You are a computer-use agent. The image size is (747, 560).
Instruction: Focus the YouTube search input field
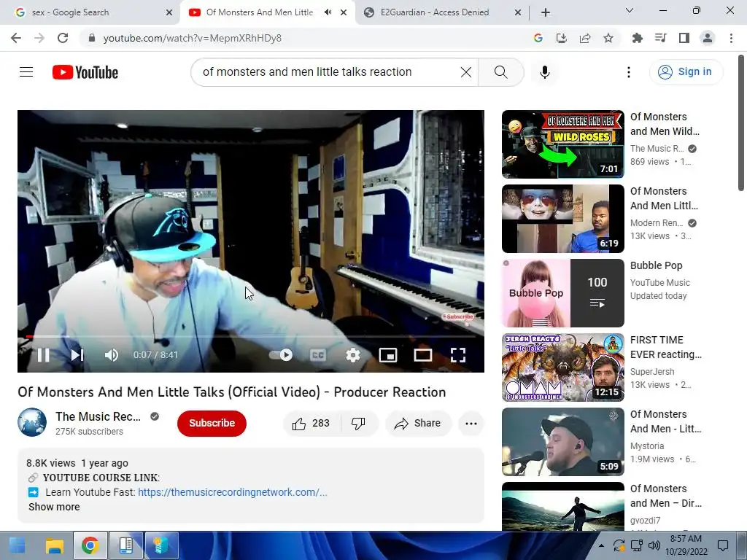pos(329,72)
